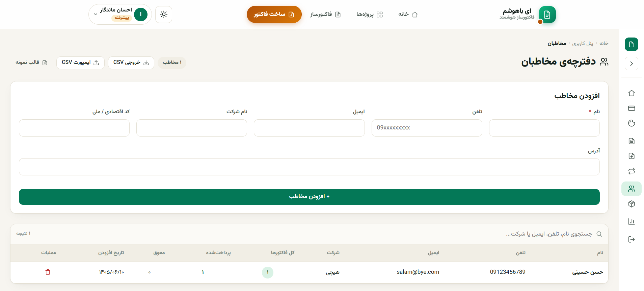Click the search magnifier icon
Viewport: 644px width, 291px height.
(x=599, y=234)
